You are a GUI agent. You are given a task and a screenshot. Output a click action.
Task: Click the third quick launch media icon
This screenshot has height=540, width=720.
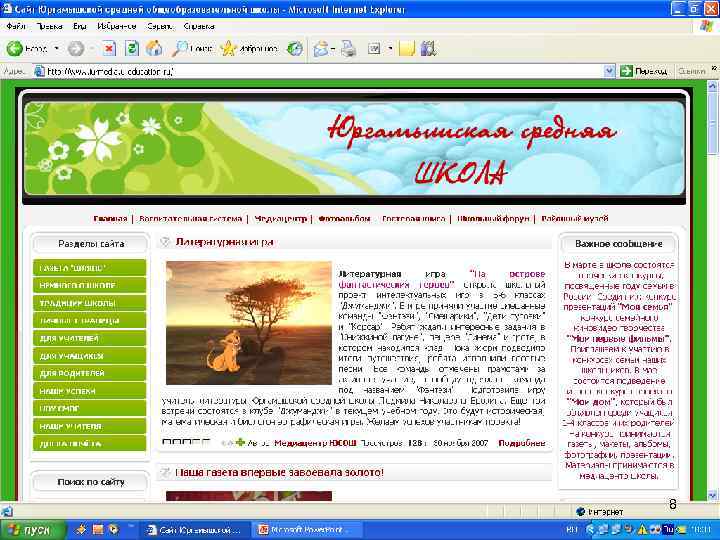click(113, 530)
